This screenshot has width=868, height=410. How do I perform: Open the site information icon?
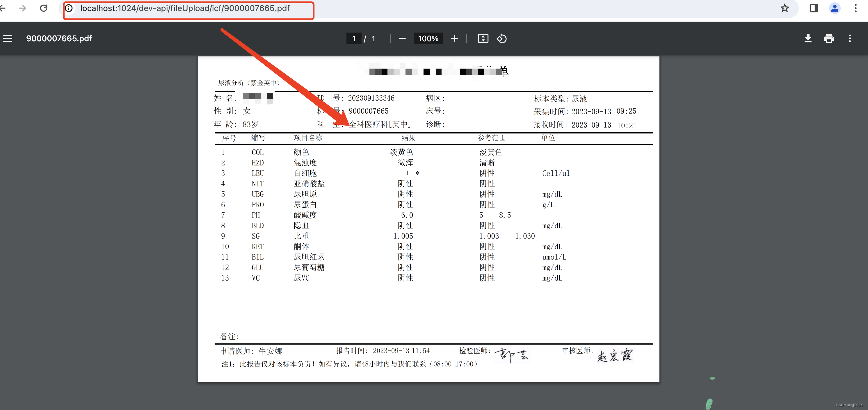pos(69,8)
